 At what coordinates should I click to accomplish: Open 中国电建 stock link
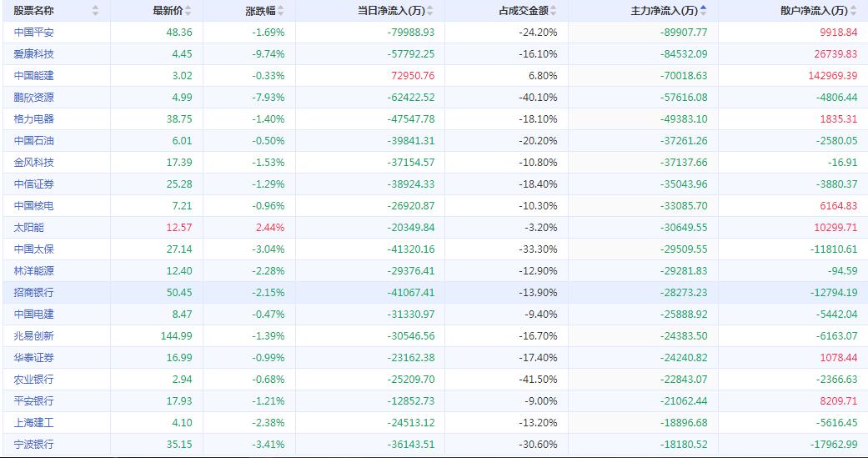[33, 314]
